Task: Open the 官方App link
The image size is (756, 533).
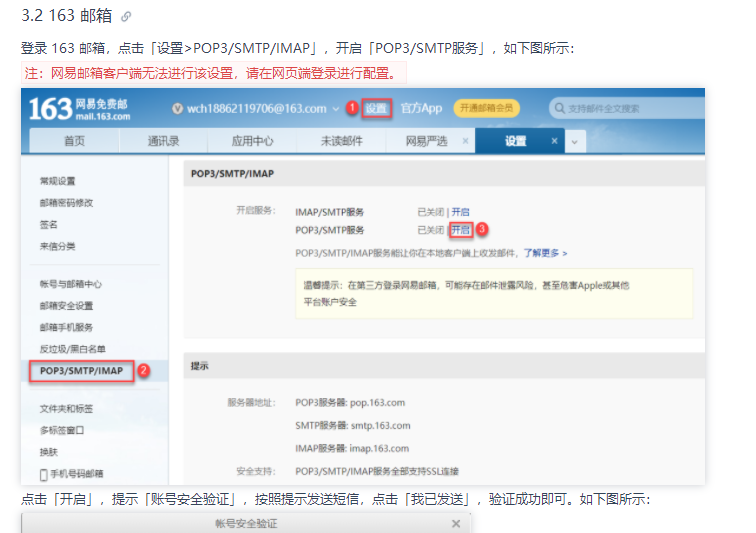Action: (421, 109)
